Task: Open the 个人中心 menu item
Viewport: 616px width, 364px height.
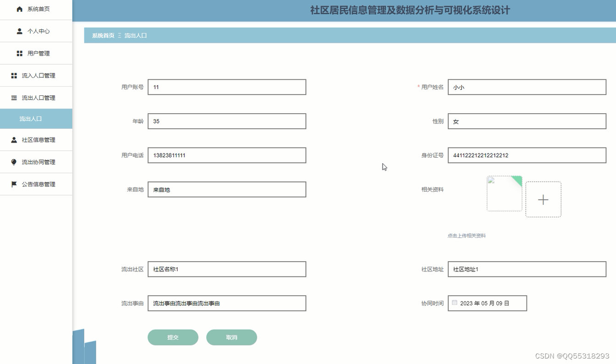Action: coord(36,31)
